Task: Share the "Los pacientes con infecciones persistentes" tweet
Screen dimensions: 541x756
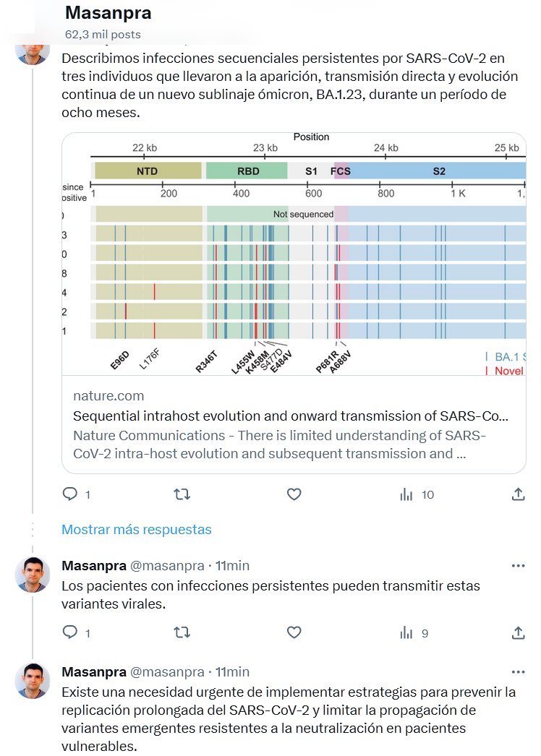Action: pos(518,632)
